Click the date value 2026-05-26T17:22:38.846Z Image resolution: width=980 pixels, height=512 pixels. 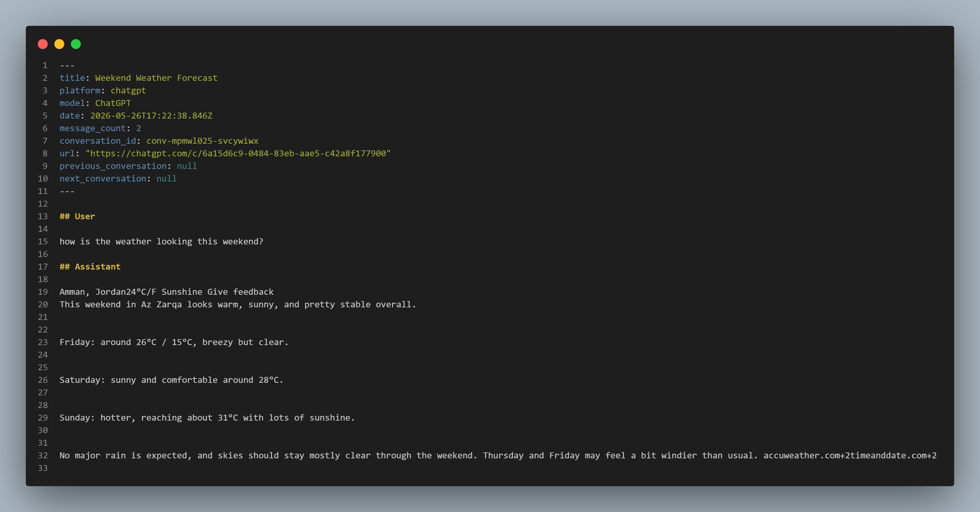pyautogui.click(x=151, y=116)
